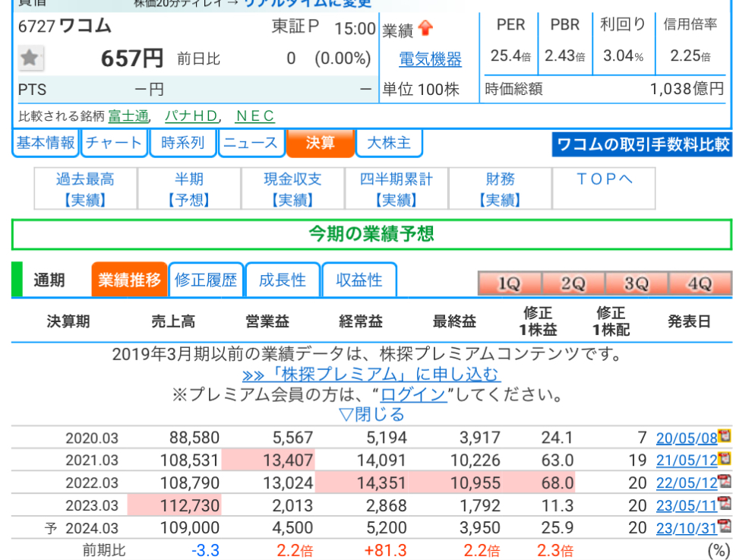Screen dimensions: 755x560
Task: Open the 20/05/08 announcement link
Action: tap(687, 438)
